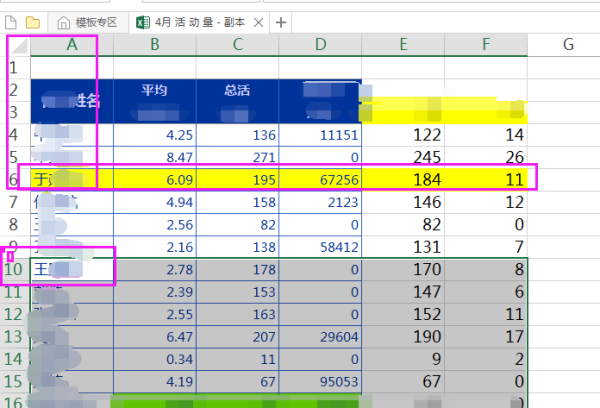Select the row 10 header
This screenshot has height=408, width=600.
coord(17,269)
